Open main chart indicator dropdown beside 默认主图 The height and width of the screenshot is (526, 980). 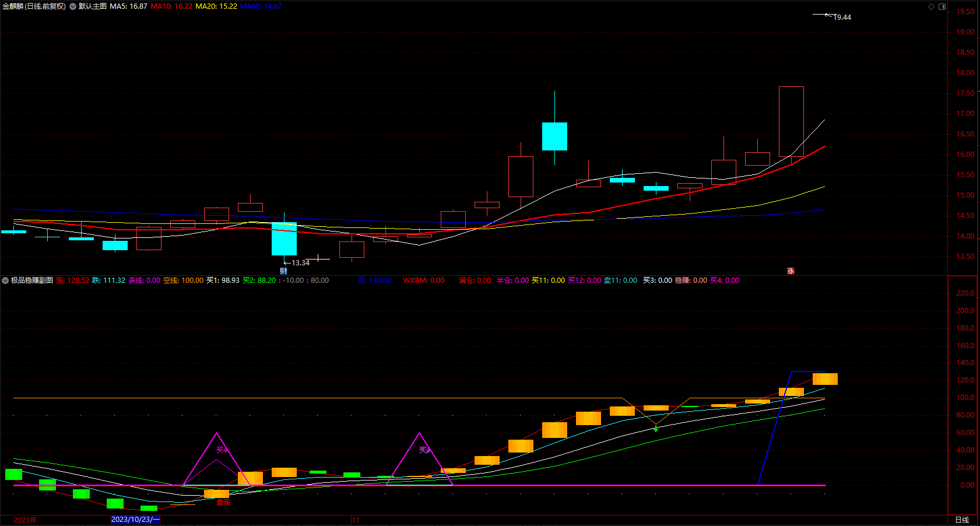tap(73, 6)
